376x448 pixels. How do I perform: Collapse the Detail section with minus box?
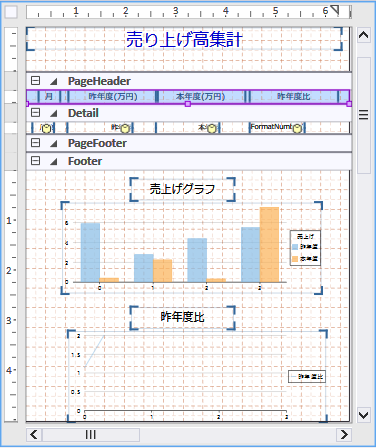point(35,113)
